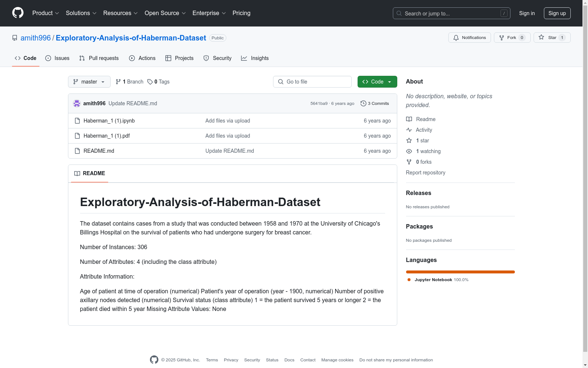Click the search magnifier icon in header
Image resolution: width=588 pixels, height=368 pixels.
[399, 13]
